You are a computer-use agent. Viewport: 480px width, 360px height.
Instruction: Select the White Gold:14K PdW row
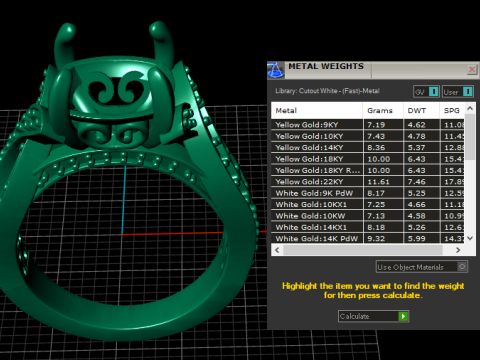[x=368, y=238]
